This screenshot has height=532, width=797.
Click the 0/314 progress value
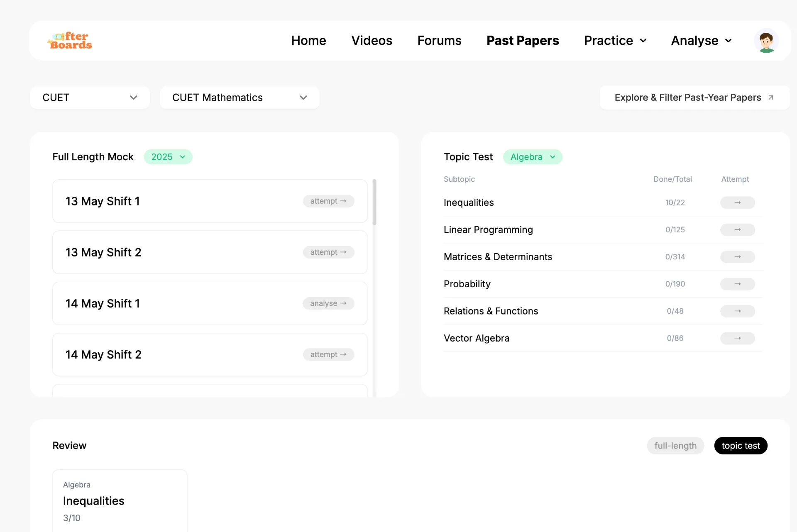675,257
